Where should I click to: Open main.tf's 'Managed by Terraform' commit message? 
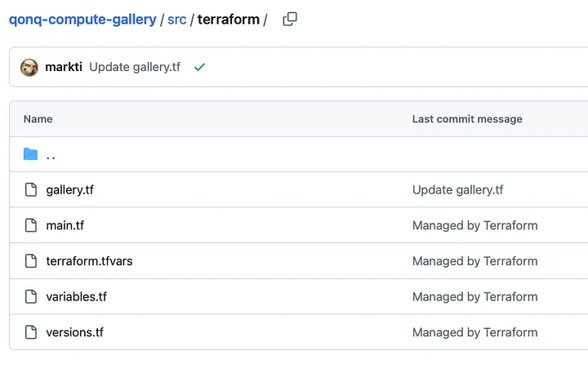474,225
